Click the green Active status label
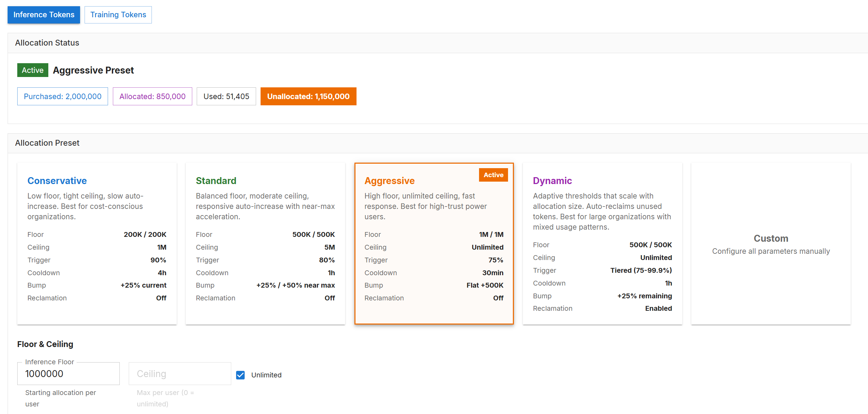Viewport: 868px width, 414px height. (32, 70)
